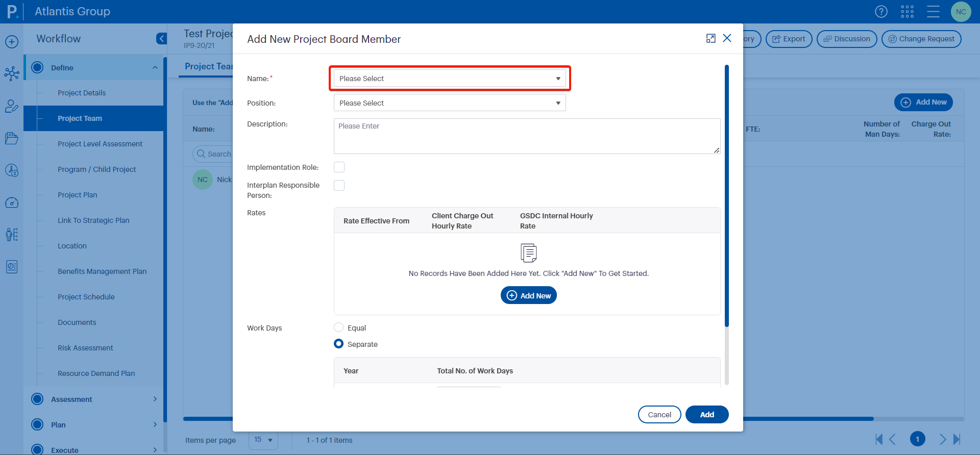The image size is (980, 455).
Task: Click the Search field in team table
Action: (212, 154)
